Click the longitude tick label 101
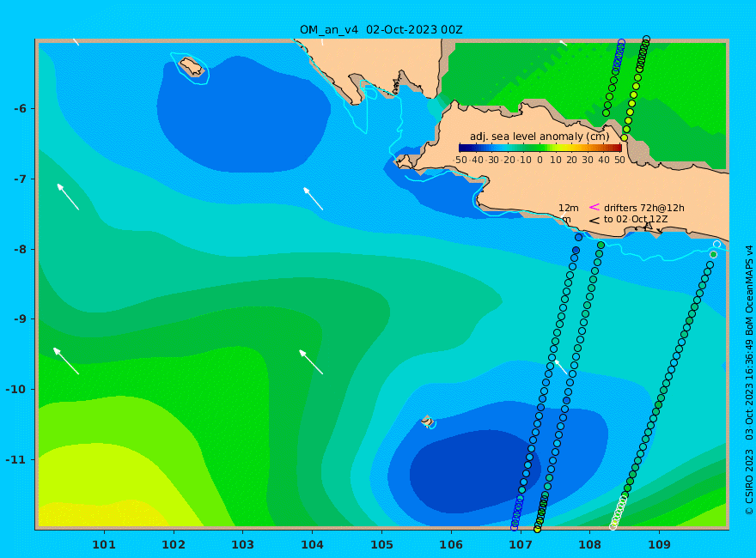Viewport: 756px width, 558px height. (x=104, y=545)
